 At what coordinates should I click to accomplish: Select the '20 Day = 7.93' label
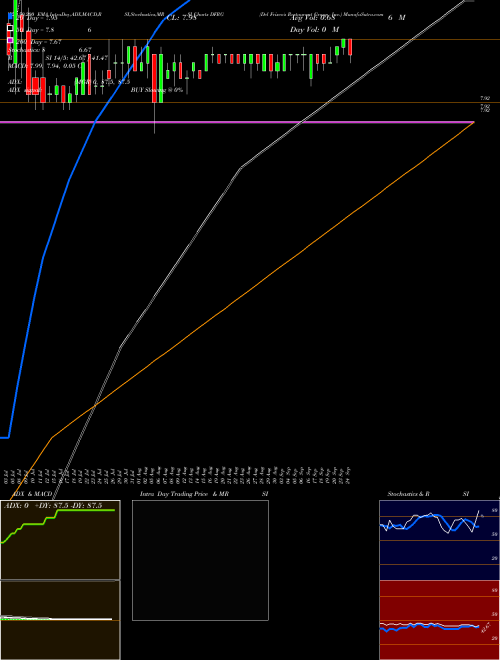pos(35,18)
